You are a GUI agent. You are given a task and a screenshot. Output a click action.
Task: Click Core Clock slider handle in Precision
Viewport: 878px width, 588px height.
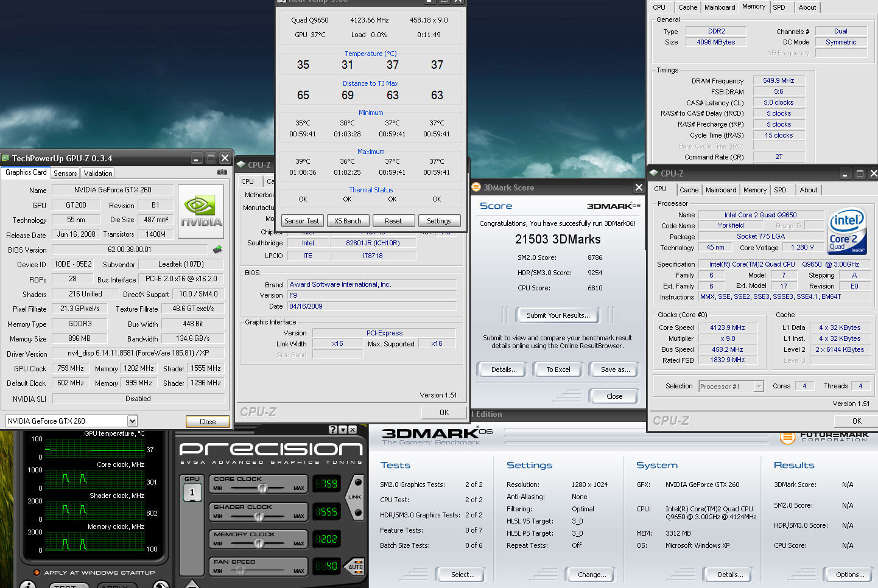262,488
